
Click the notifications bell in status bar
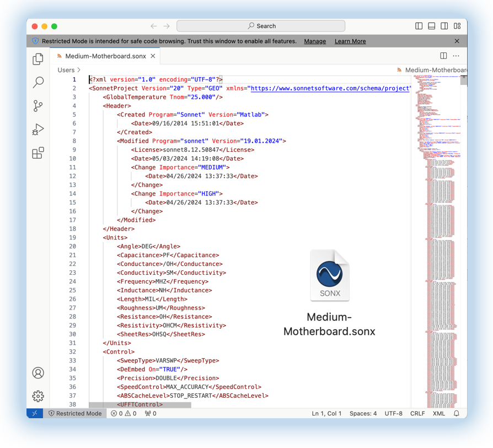click(456, 413)
